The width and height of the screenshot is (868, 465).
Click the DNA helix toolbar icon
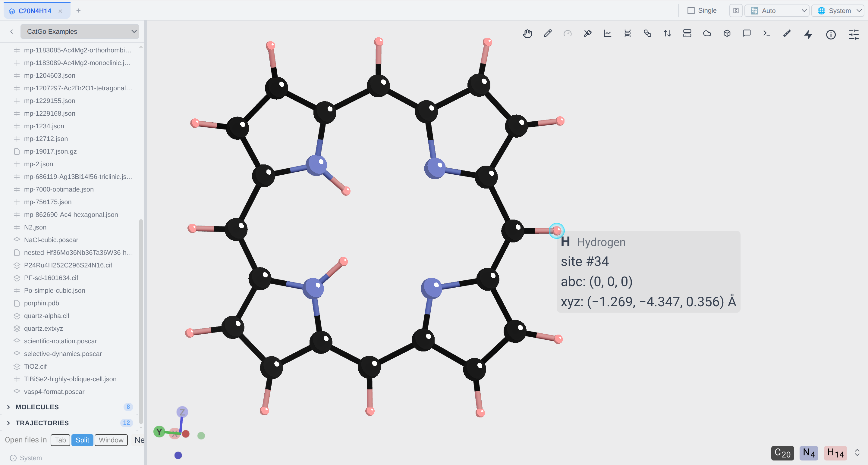[627, 33]
